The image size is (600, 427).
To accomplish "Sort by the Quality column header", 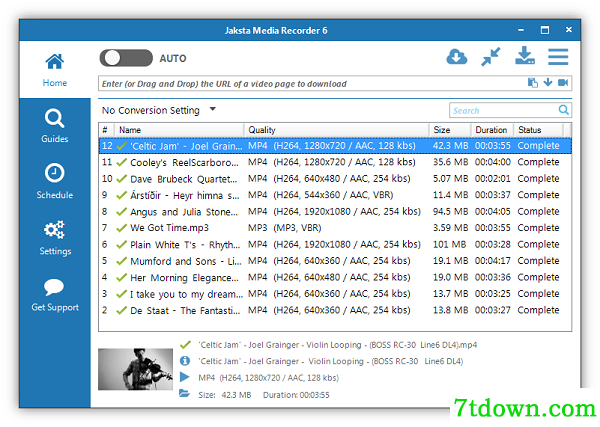I will pyautogui.click(x=336, y=130).
